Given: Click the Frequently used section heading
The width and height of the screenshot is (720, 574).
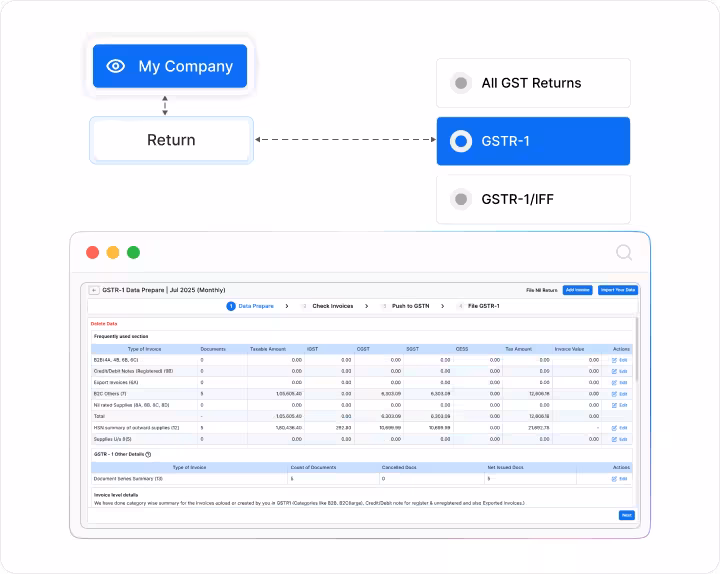Looking at the screenshot, I should (x=121, y=337).
